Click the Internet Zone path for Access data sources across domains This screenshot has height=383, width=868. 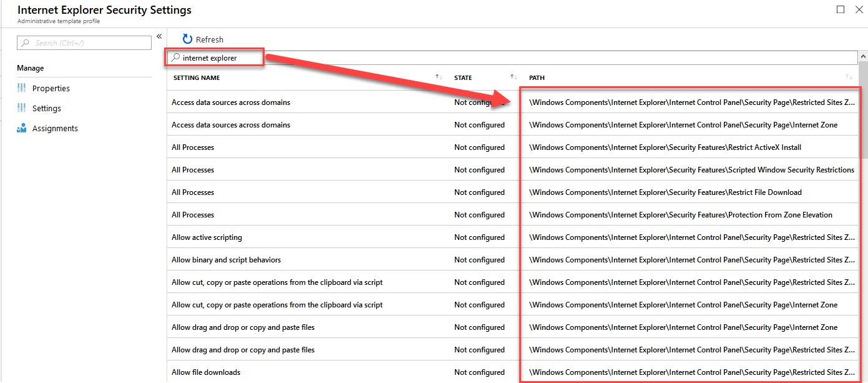[x=683, y=124]
